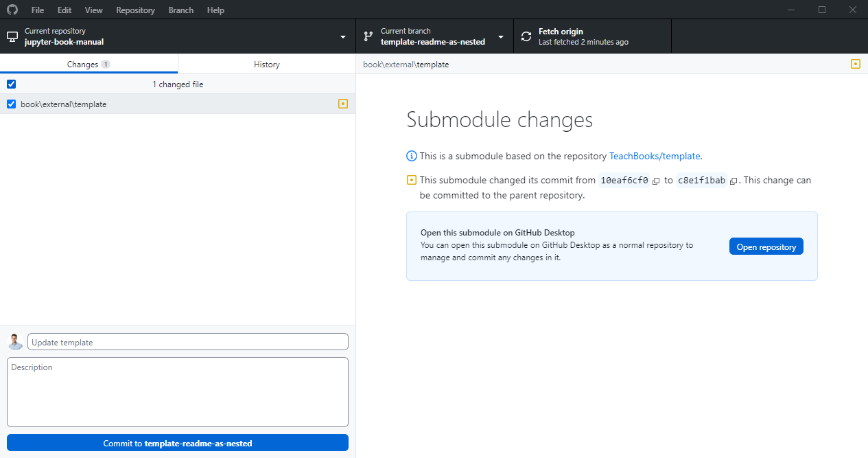Screen dimensions: 868x458
Task: Uncheck the select-all changed files checkbox
Action: click(x=11, y=84)
